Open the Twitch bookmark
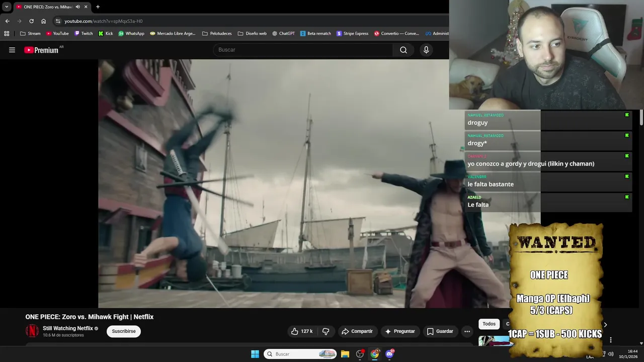This screenshot has width=644, height=362. [84, 34]
